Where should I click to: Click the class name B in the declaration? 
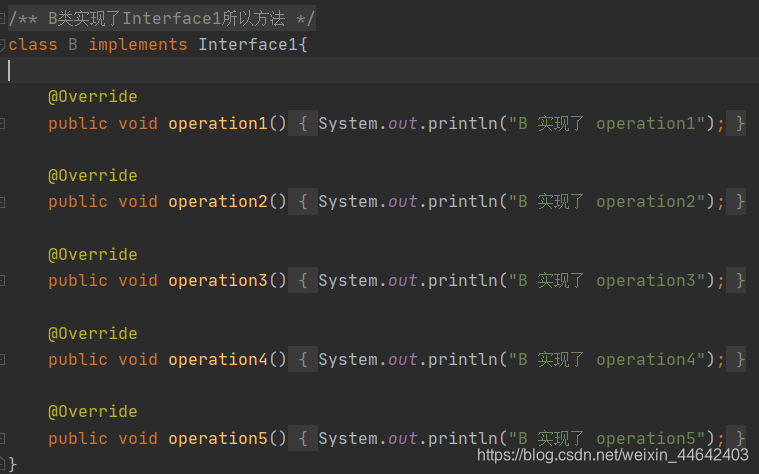coord(73,45)
